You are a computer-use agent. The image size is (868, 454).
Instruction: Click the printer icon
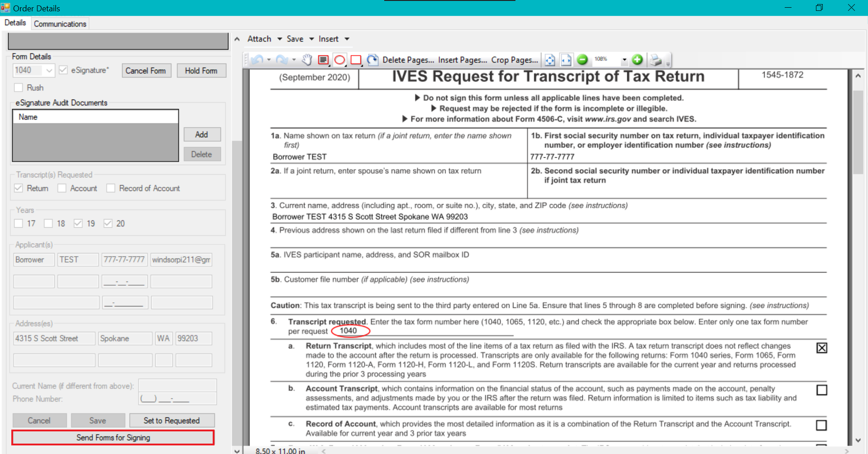(x=656, y=60)
